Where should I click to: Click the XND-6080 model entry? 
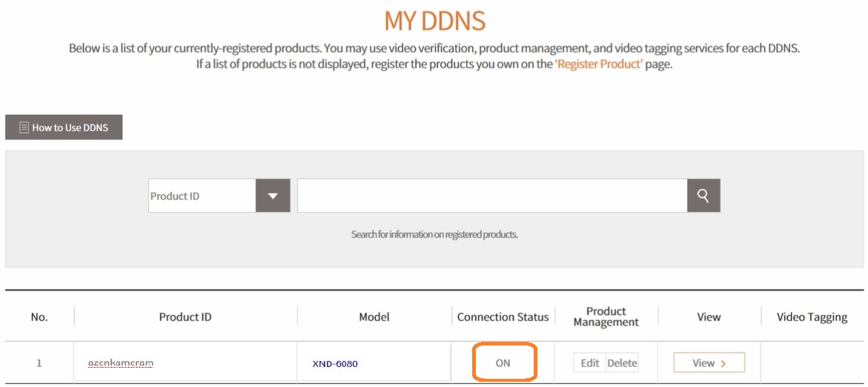click(335, 364)
